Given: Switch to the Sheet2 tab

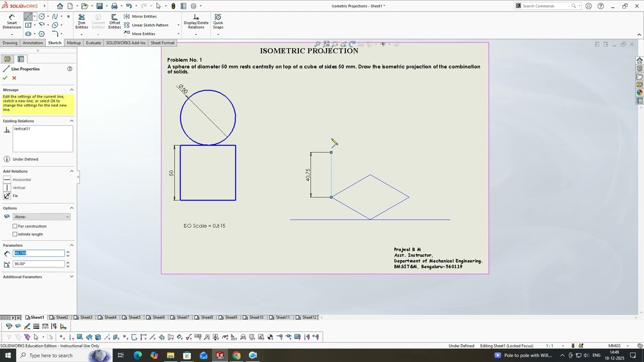Looking at the screenshot, I should tap(60, 318).
